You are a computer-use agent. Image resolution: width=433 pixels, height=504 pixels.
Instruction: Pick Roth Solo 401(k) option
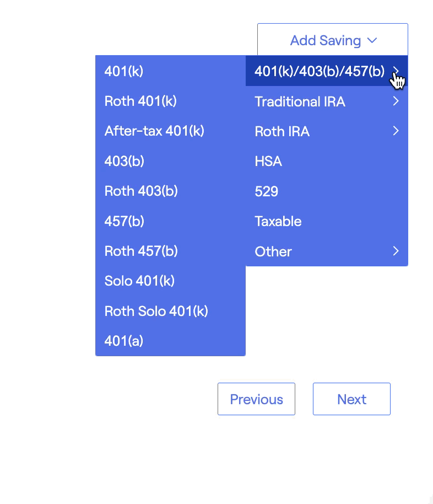(x=170, y=312)
